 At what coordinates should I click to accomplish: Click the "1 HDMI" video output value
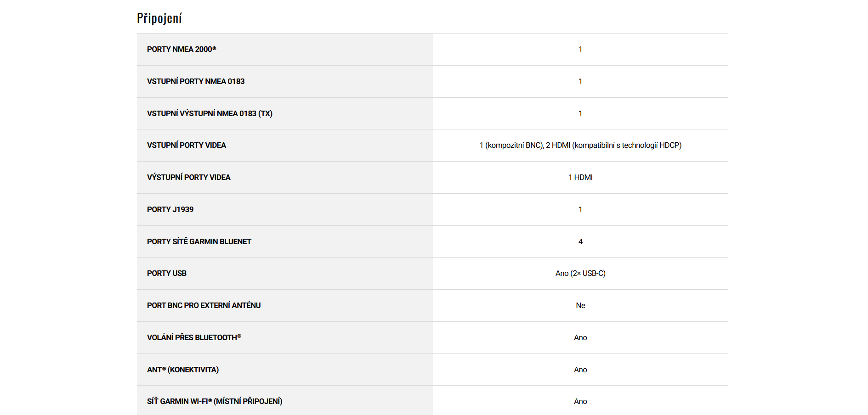coord(580,177)
